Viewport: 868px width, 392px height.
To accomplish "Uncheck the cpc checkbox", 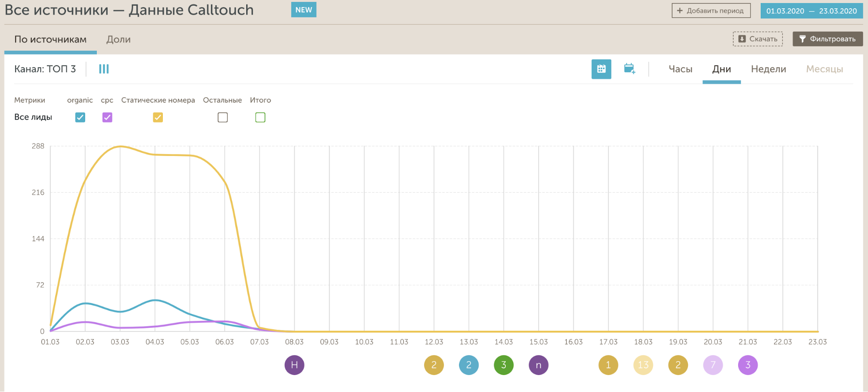I will pos(107,117).
